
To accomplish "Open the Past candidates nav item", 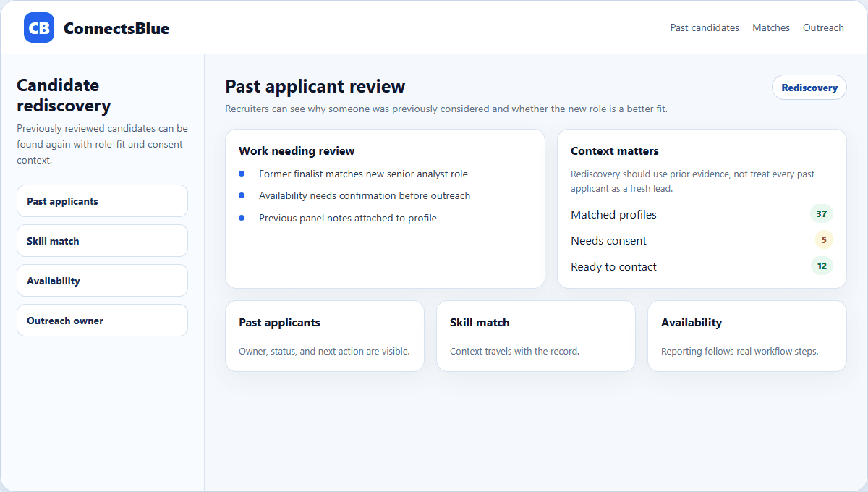I will (705, 27).
